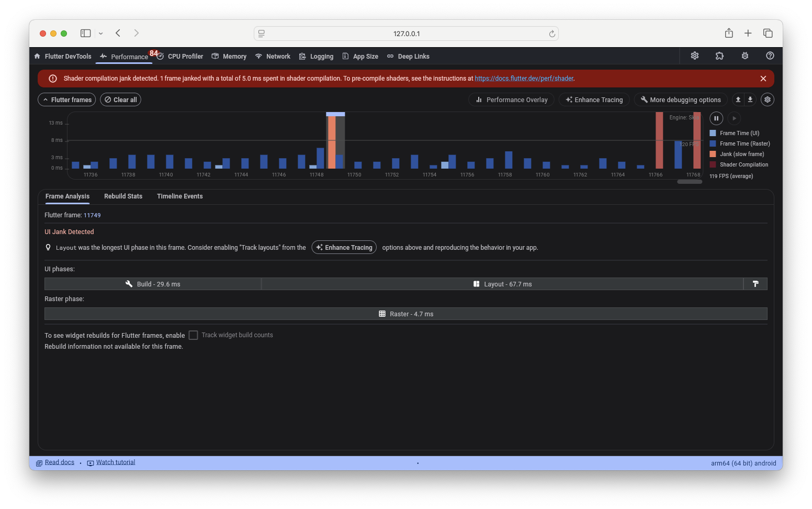Image resolution: width=812 pixels, height=509 pixels.
Task: Switch to the Logging tab
Action: click(316, 56)
